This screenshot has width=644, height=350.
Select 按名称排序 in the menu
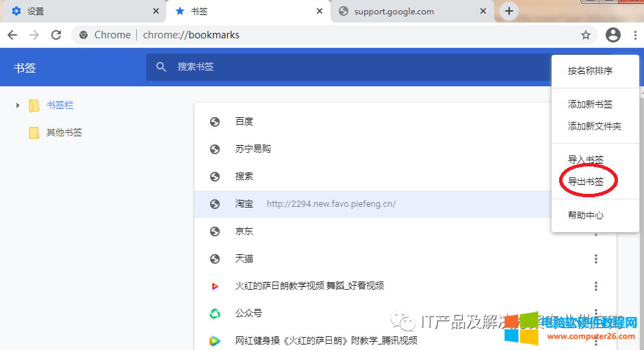(x=590, y=71)
